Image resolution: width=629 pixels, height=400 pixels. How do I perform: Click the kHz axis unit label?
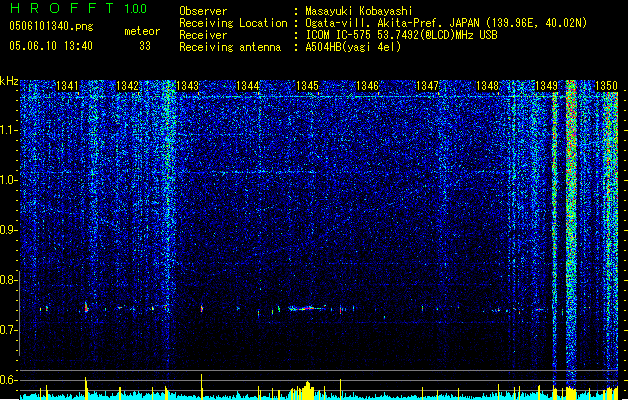click(9, 81)
